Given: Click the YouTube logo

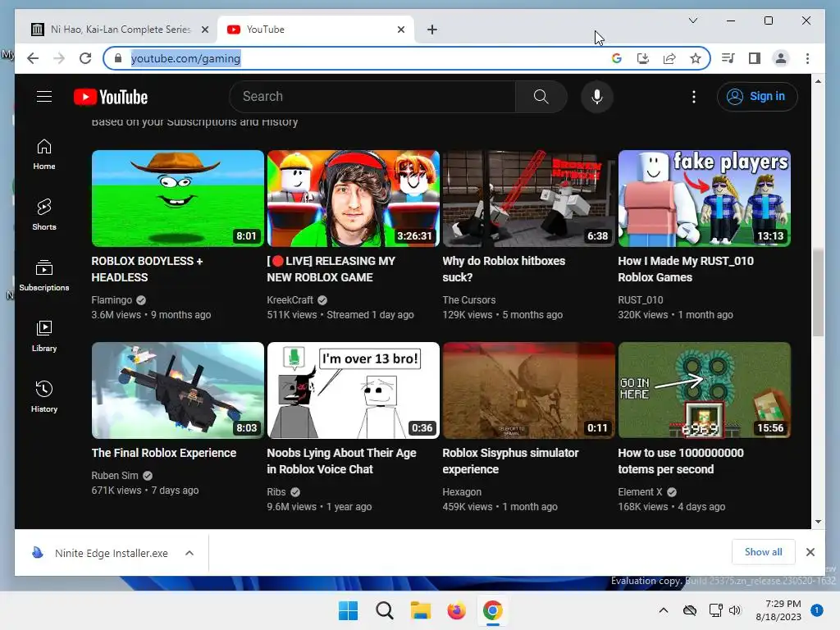Looking at the screenshot, I should coord(111,97).
